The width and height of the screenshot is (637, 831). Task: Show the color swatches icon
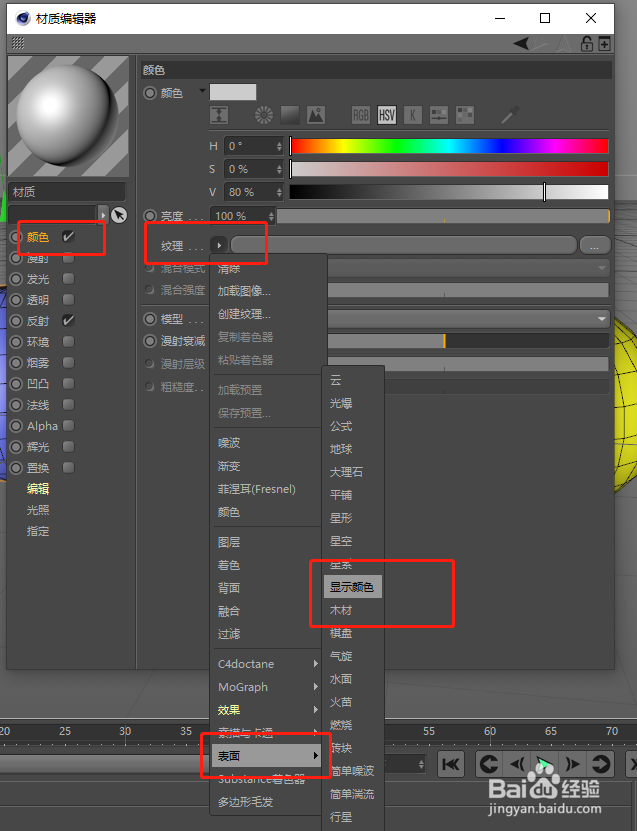(465, 115)
